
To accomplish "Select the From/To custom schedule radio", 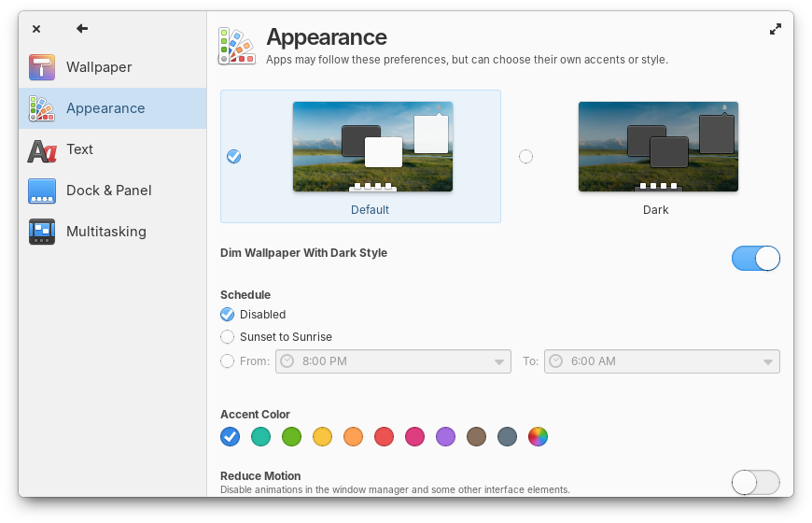I will click(228, 361).
